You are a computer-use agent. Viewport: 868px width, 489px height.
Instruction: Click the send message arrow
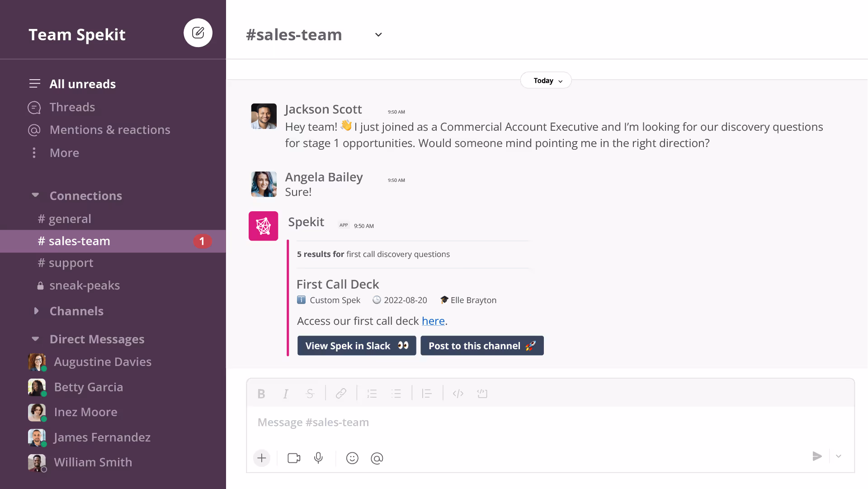coord(817,456)
